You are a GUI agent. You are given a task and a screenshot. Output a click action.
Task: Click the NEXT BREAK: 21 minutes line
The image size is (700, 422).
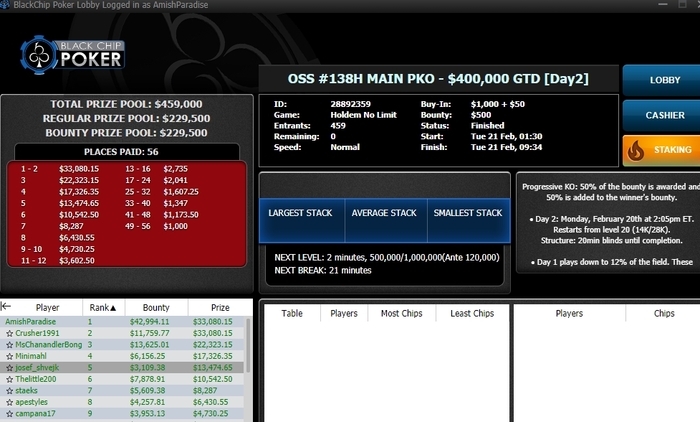tap(323, 271)
